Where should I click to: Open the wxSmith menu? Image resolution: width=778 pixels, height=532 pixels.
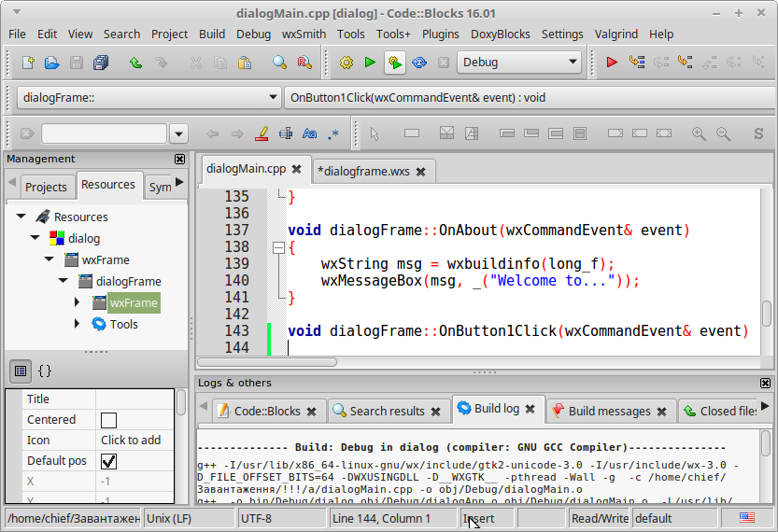(x=304, y=34)
